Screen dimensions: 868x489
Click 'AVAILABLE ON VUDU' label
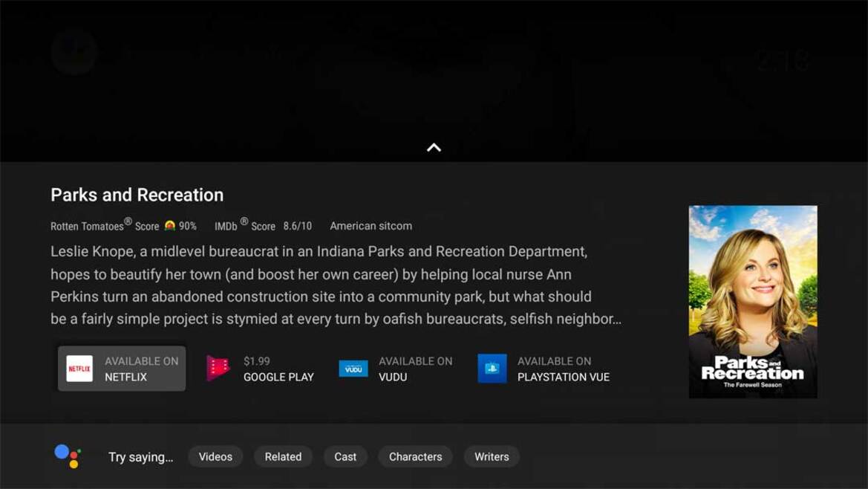click(x=415, y=369)
